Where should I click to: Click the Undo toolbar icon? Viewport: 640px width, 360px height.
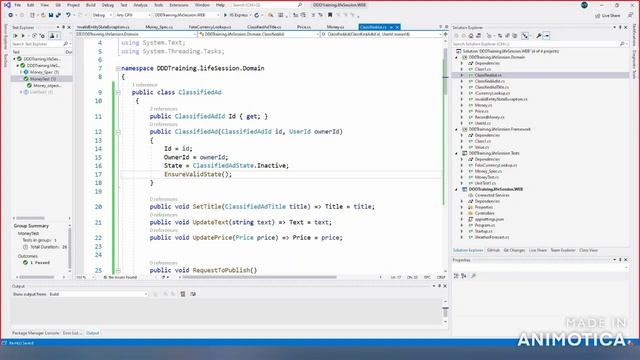pyautogui.click(x=68, y=15)
